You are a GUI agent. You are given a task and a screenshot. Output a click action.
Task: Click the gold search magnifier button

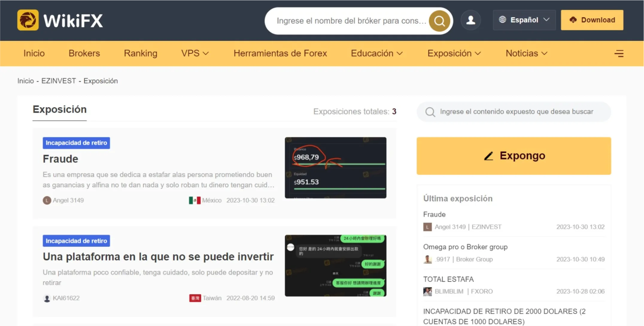pyautogui.click(x=439, y=21)
